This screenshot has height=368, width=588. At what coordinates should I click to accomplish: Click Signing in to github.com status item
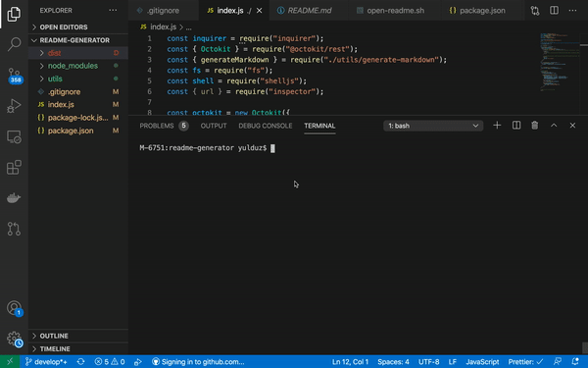point(198,361)
